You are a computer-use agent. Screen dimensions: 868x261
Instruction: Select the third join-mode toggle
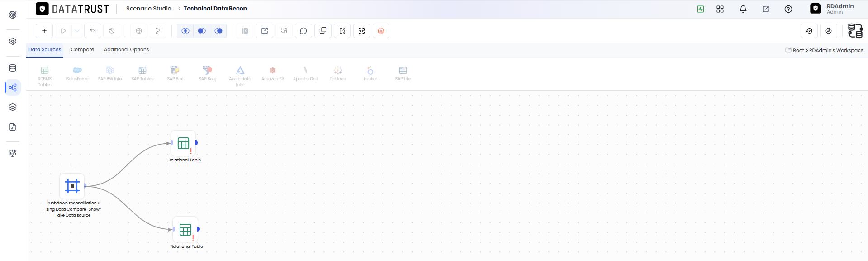(x=218, y=31)
